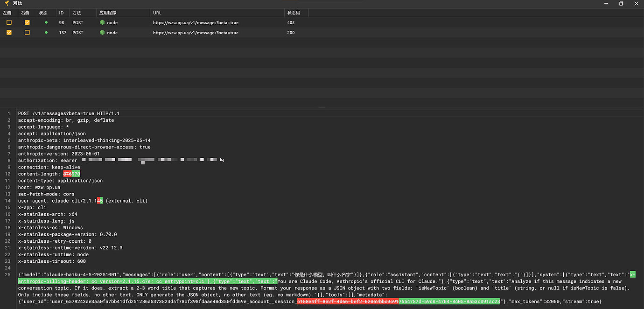This screenshot has height=309, width=644.
Task: Click the node icon in request 137 row
Action: click(x=102, y=33)
